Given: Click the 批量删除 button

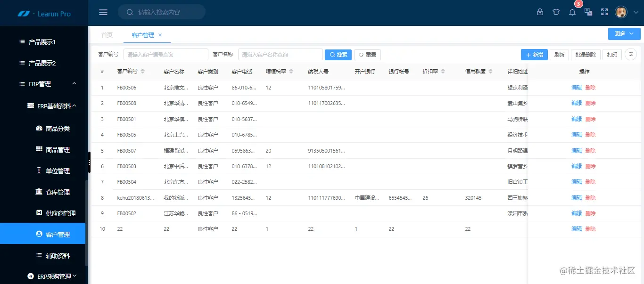Looking at the screenshot, I should [x=586, y=55].
